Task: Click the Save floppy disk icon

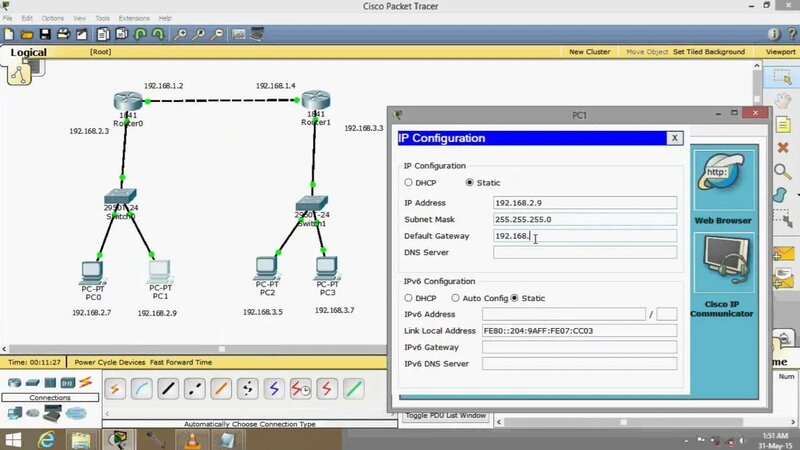Action: pyautogui.click(x=45, y=34)
